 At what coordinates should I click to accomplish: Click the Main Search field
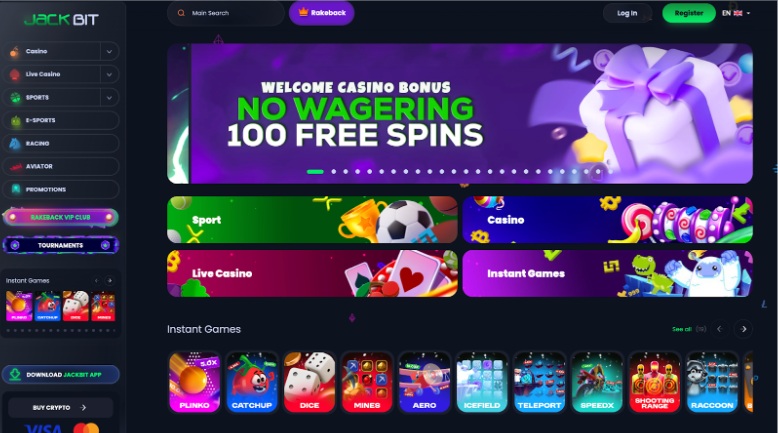[226, 13]
